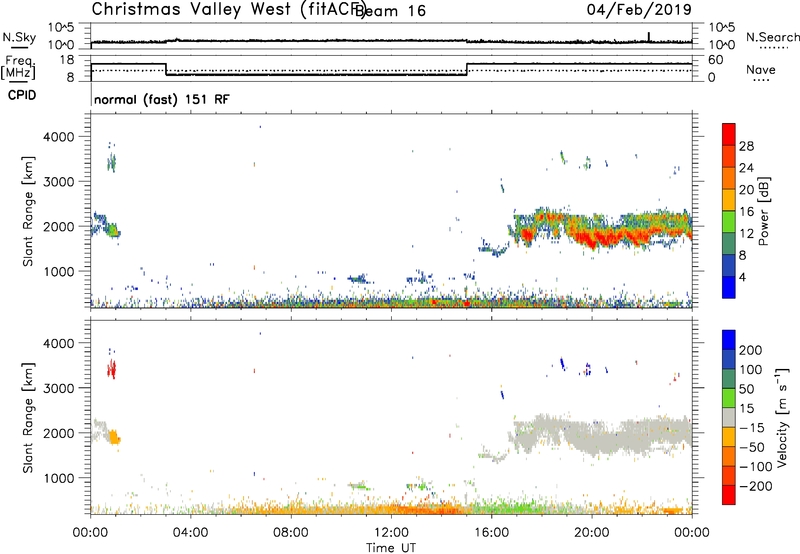Image resolution: width=800 pixels, height=554 pixels.
Task: Pick the red top segment of power color bar
Action: [729, 134]
